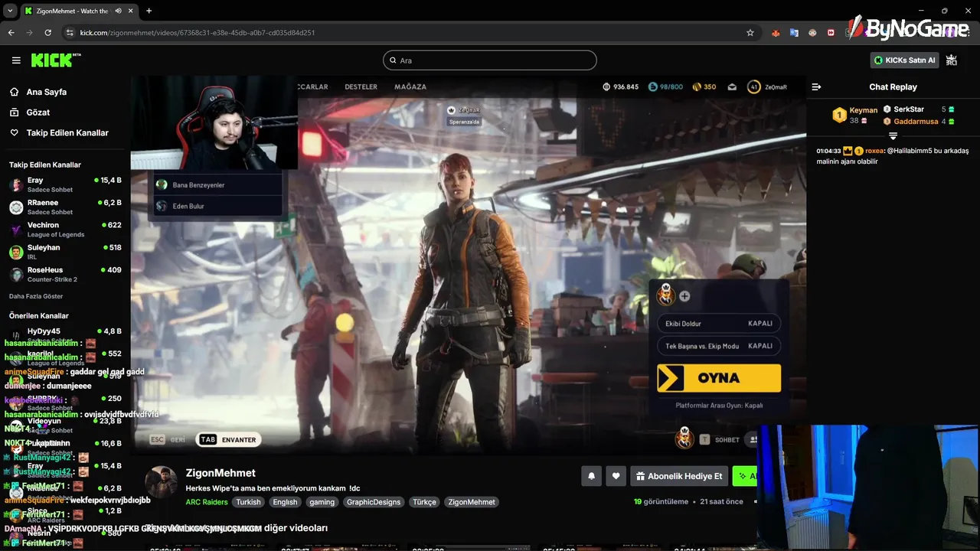
Task: Click the plus icon to add a squad member
Action: click(x=684, y=296)
